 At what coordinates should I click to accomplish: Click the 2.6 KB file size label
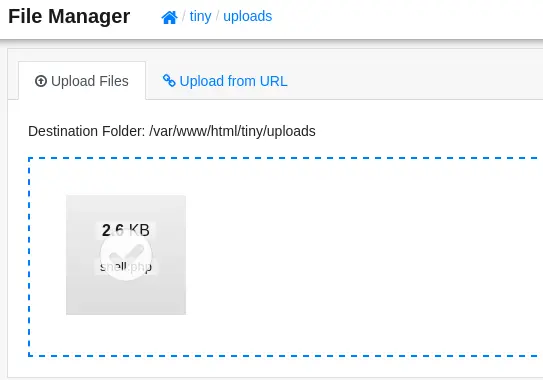click(x=126, y=230)
